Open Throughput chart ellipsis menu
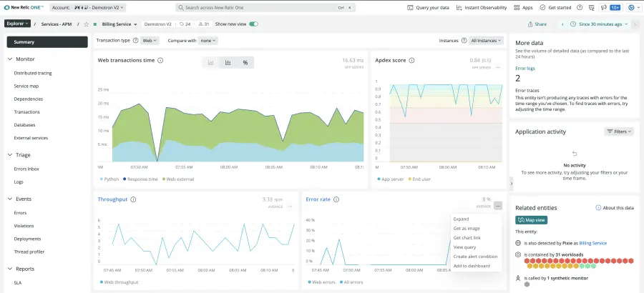Viewport: 644px width, 293px height. pos(290,207)
